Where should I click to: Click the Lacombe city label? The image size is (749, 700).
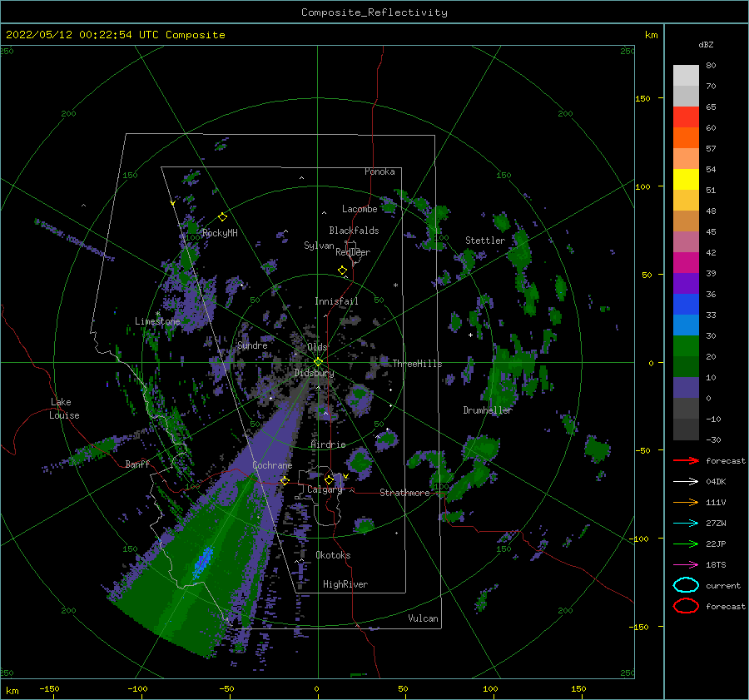360,209
